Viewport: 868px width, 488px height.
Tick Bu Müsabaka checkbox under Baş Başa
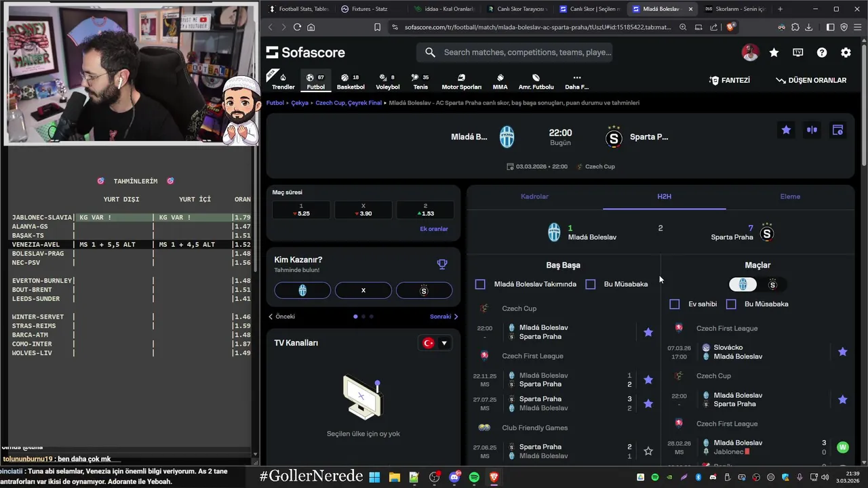point(591,284)
